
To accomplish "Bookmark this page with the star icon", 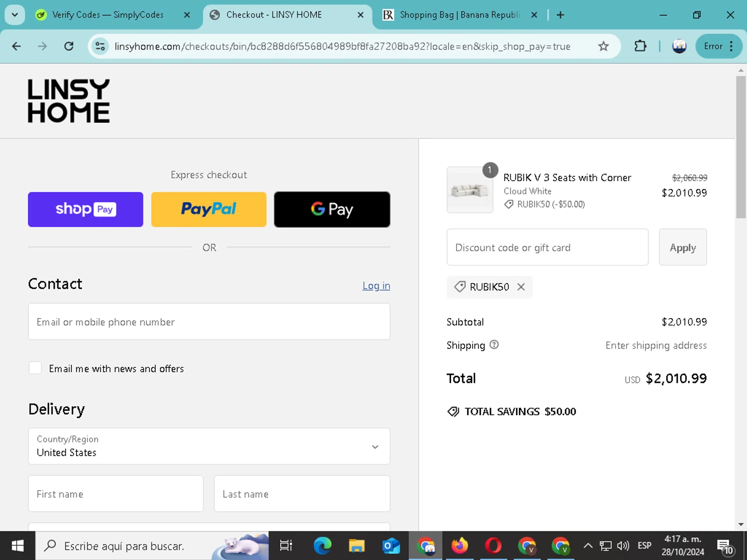I will [604, 46].
